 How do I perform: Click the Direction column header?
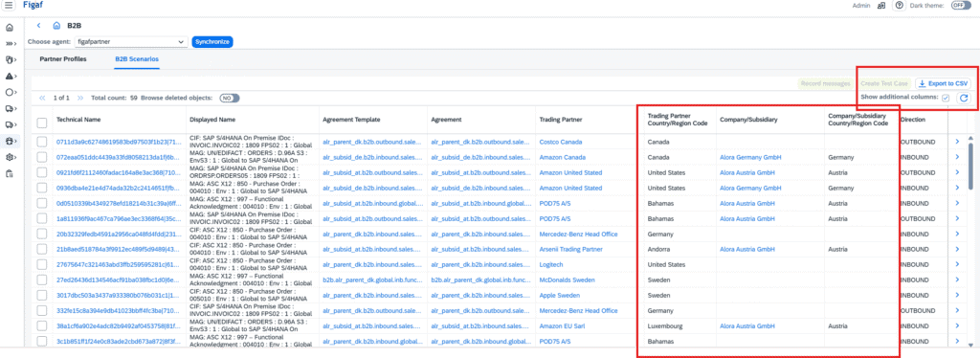[913, 119]
